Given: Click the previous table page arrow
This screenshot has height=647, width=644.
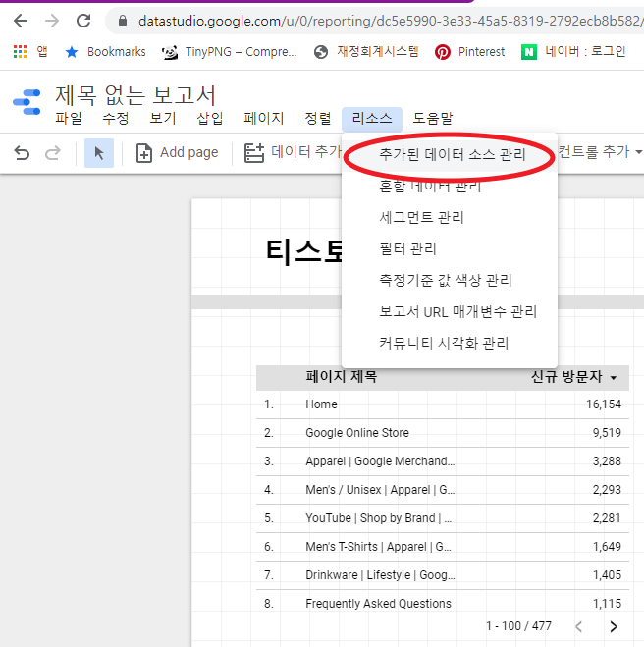Looking at the screenshot, I should pyautogui.click(x=579, y=626).
